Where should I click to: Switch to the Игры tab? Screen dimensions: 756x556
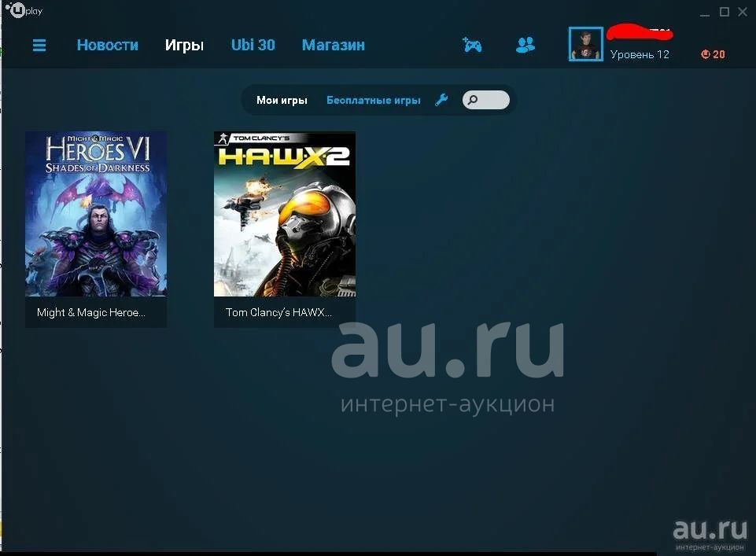pos(184,46)
